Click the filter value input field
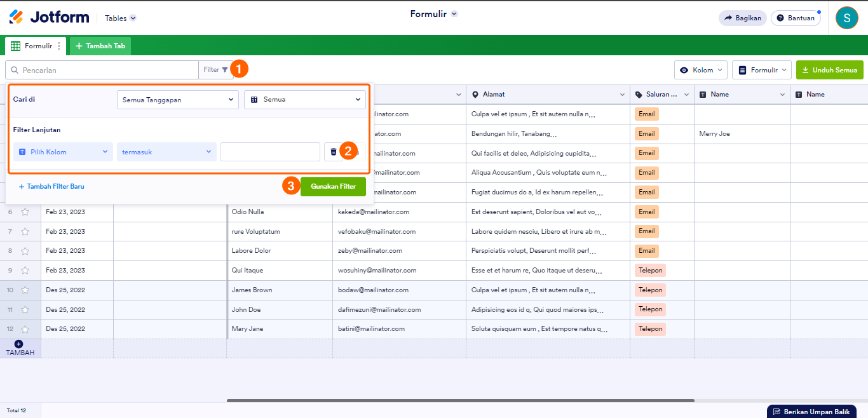The width and height of the screenshot is (868, 418). pos(270,152)
